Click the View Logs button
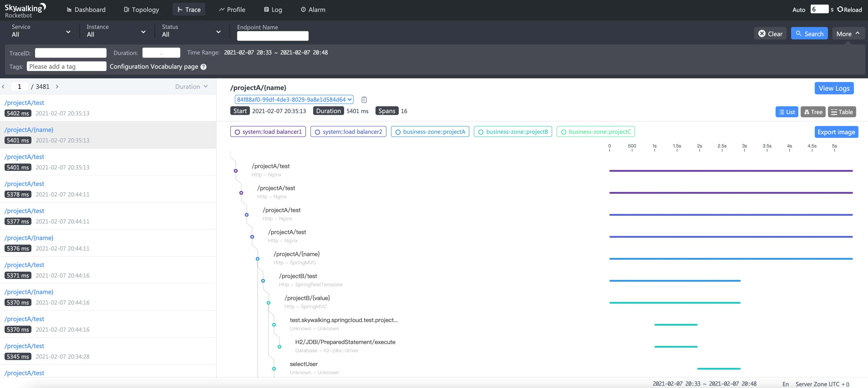Image resolution: width=868 pixels, height=388 pixels. (834, 88)
